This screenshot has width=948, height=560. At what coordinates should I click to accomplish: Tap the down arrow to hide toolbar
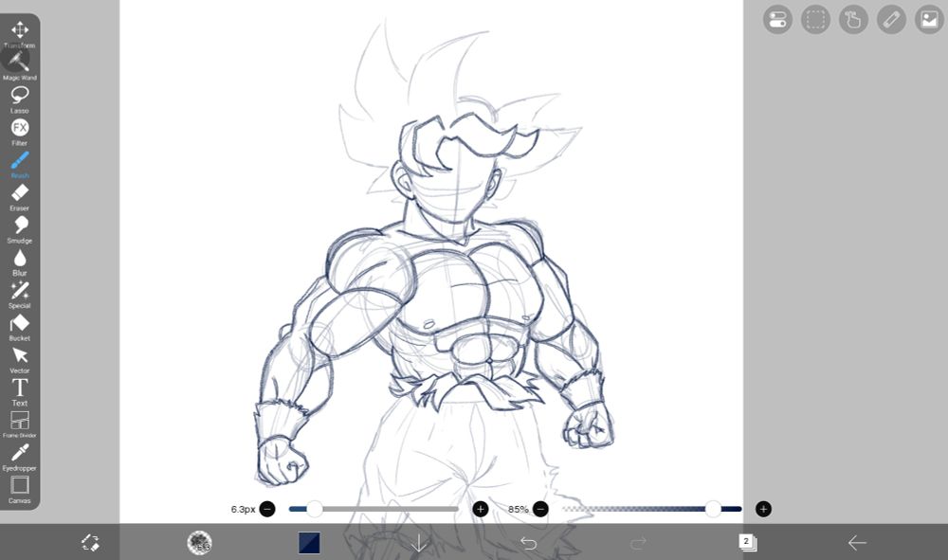419,543
